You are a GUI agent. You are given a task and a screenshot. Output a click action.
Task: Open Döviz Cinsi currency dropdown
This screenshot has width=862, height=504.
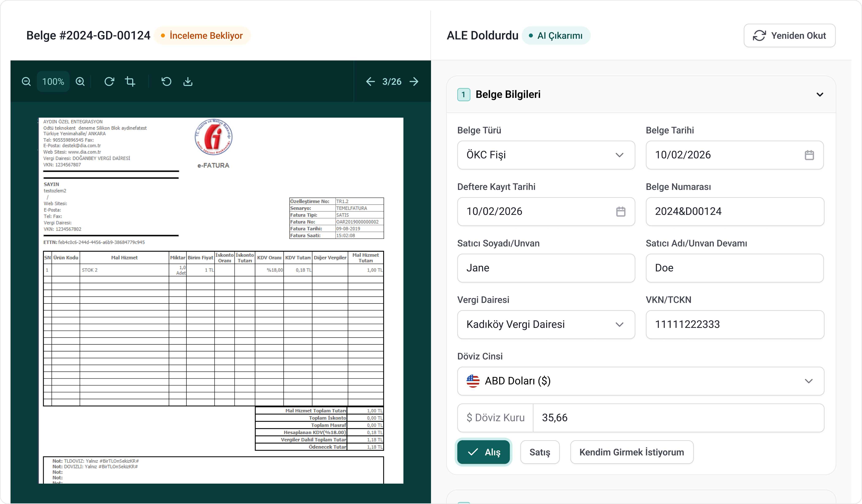(640, 381)
